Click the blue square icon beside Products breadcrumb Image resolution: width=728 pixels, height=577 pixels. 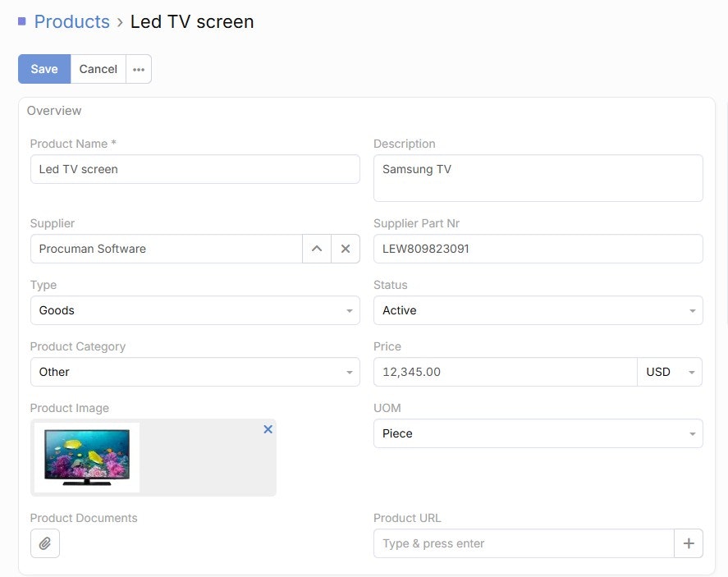click(21, 21)
